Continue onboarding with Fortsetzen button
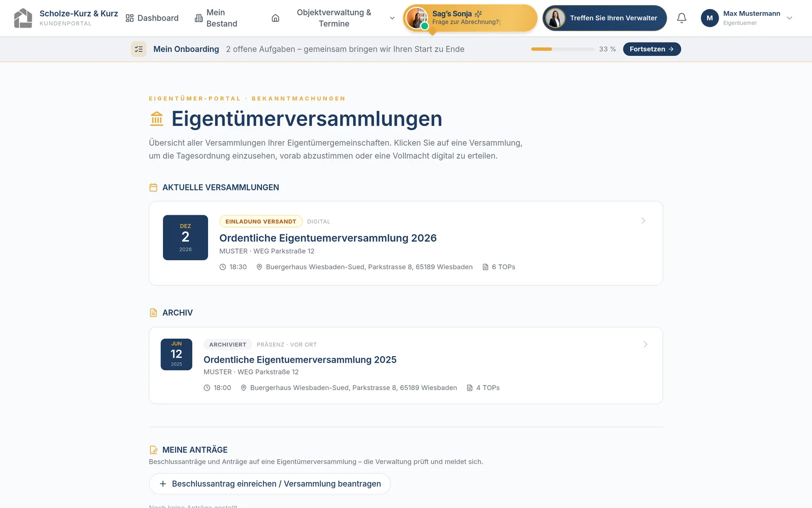 coord(652,49)
